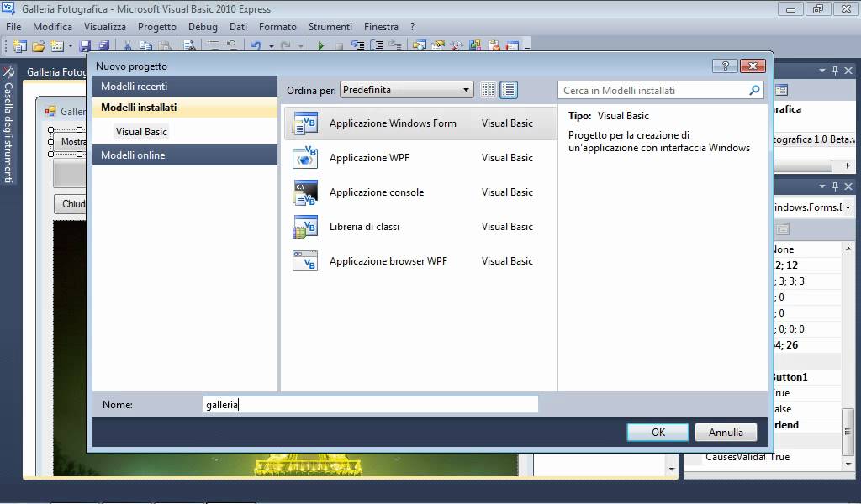This screenshot has width=861, height=504.
Task: Click the Solution Explorer horizontal scroll right arrow
Action: pyautogui.click(x=848, y=165)
